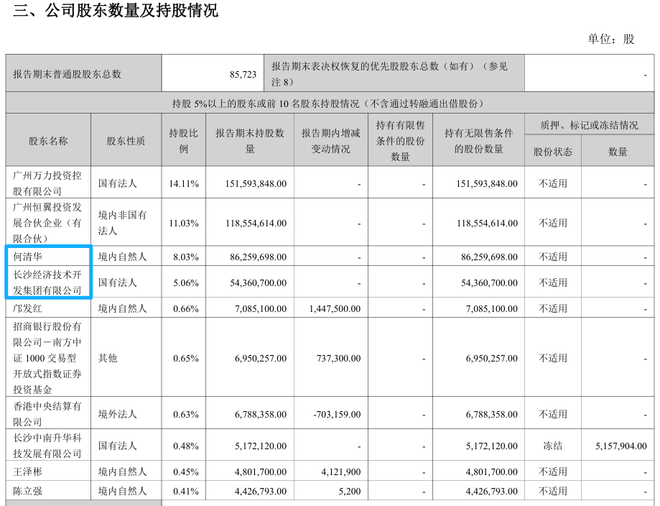Click the section heading 三、公司股东数量及持股情况
660x506 pixels.
111,12
